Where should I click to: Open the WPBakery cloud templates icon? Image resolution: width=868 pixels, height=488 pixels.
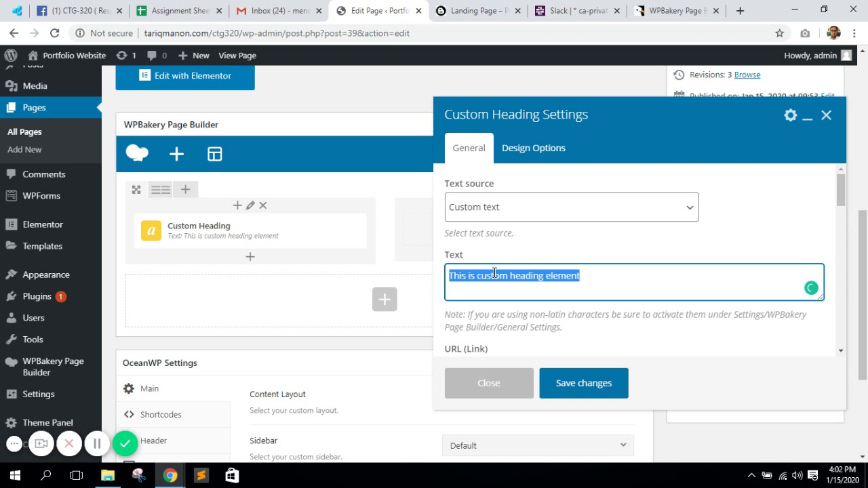(137, 154)
